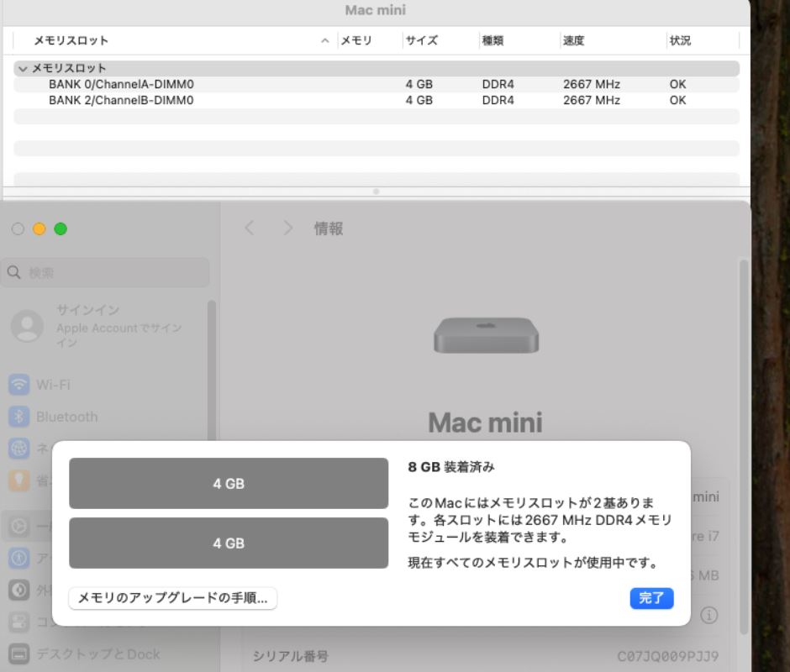
Task: Open デスクトップとDock settings
Action: pos(85,654)
